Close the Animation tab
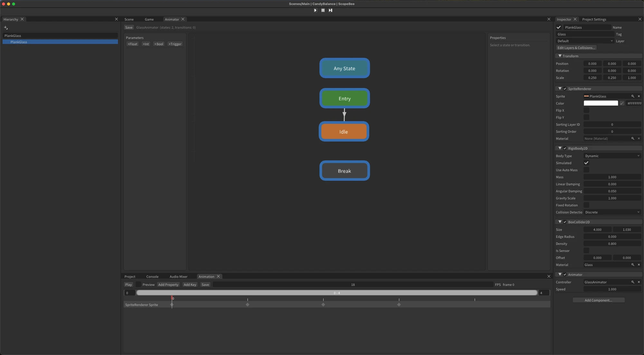Image resolution: width=644 pixels, height=355 pixels. 218,276
